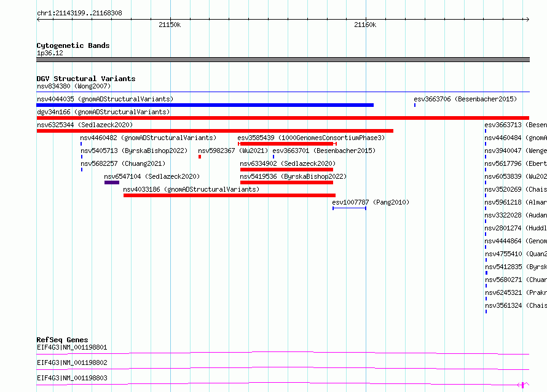Image resolution: width=547 pixels, height=392 pixels.
Task: Select the nsv5617796 variant label
Action: coord(516,163)
